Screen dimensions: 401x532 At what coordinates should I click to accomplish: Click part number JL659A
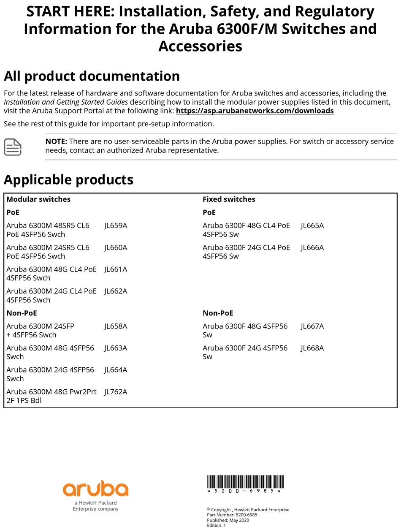(x=116, y=225)
